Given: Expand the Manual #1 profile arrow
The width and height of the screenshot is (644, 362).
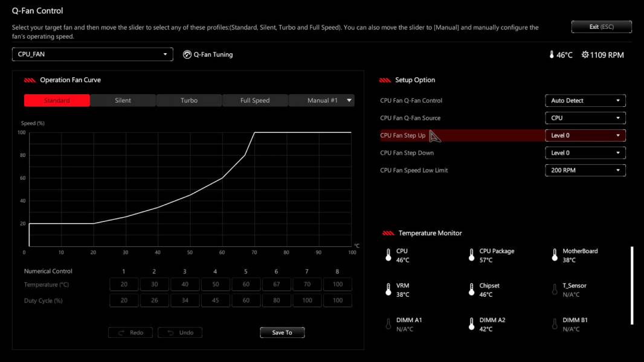Looking at the screenshot, I should point(349,100).
